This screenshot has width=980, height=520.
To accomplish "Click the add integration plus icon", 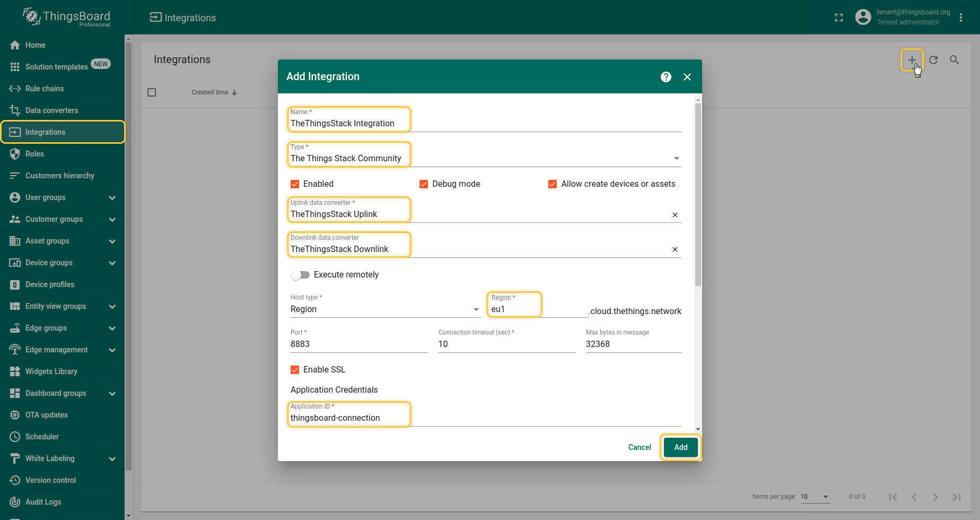I will click(x=912, y=60).
